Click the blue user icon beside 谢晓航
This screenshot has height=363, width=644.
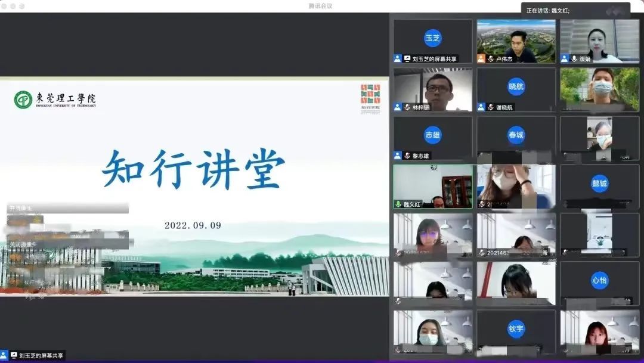pos(481,107)
